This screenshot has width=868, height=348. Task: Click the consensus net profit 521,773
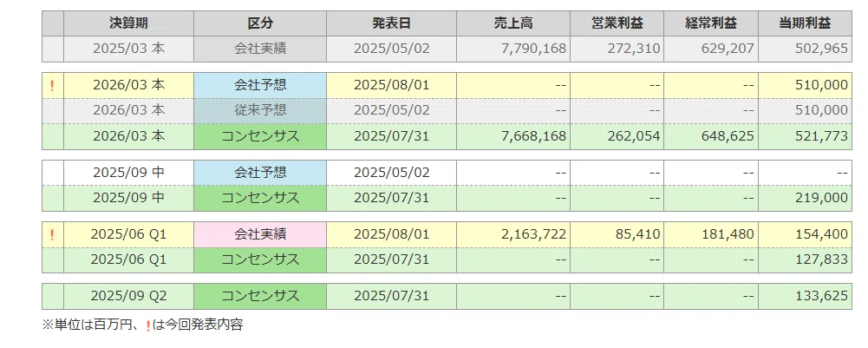pos(821,136)
